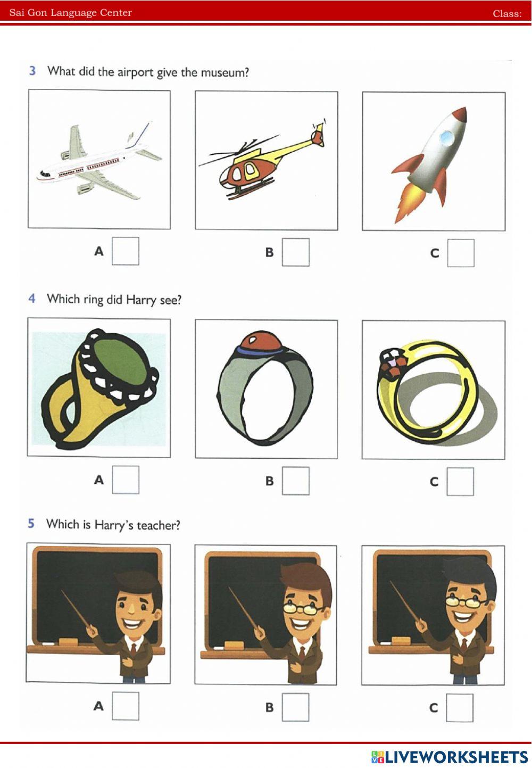
Task: Check box B for the grey ring
Action: coord(296,481)
